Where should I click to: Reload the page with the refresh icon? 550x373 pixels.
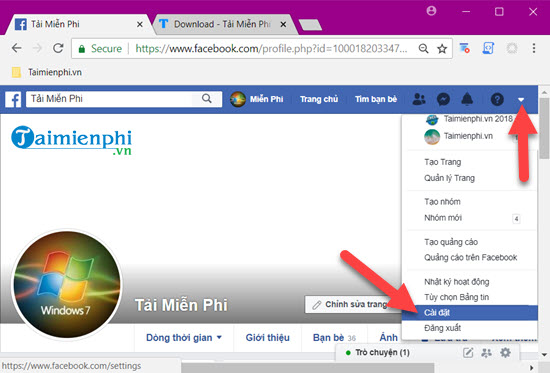pos(58,48)
